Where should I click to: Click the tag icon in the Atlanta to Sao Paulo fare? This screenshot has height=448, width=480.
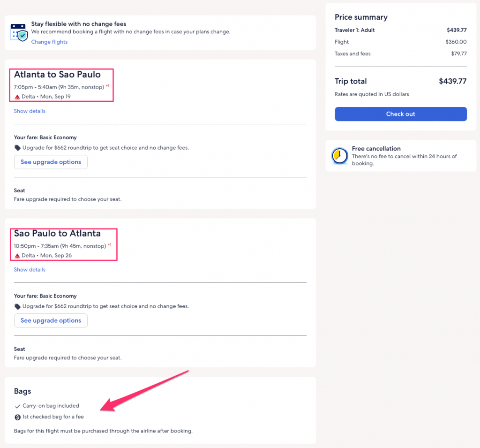[17, 148]
